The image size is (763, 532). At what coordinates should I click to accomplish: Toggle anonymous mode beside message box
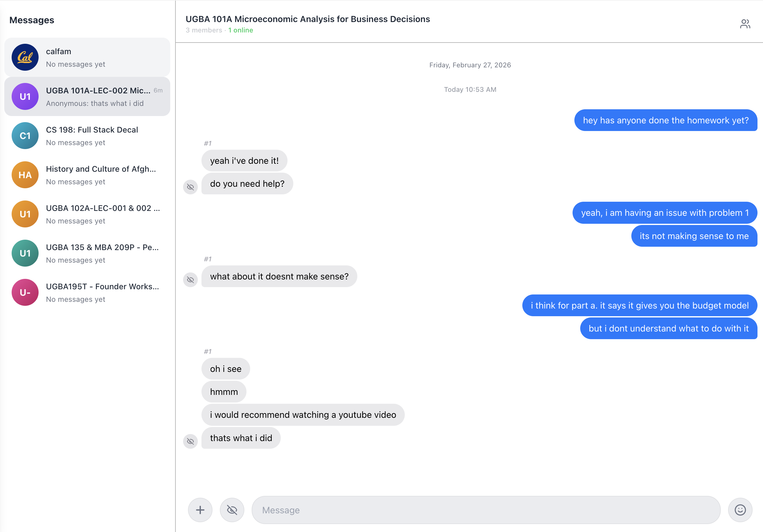click(232, 510)
